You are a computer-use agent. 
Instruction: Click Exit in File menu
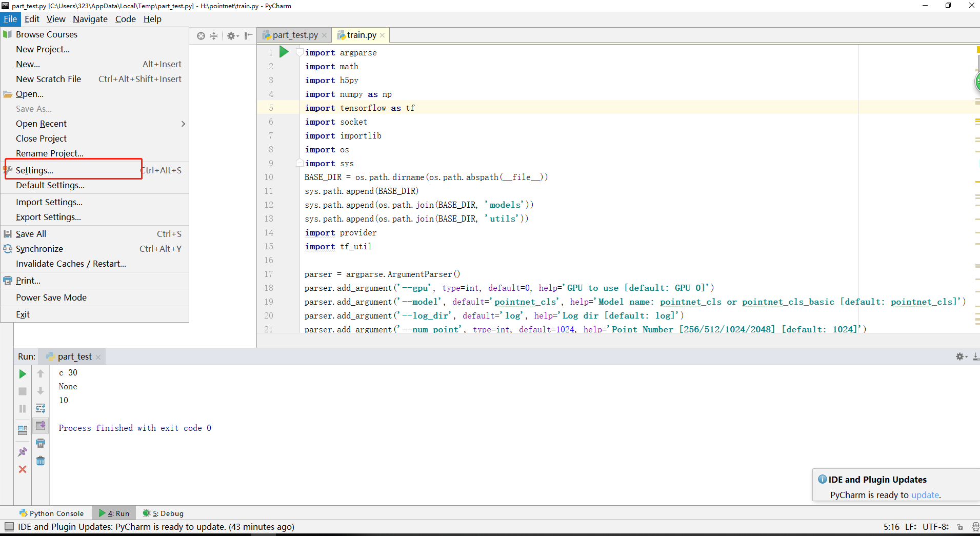tap(94, 314)
